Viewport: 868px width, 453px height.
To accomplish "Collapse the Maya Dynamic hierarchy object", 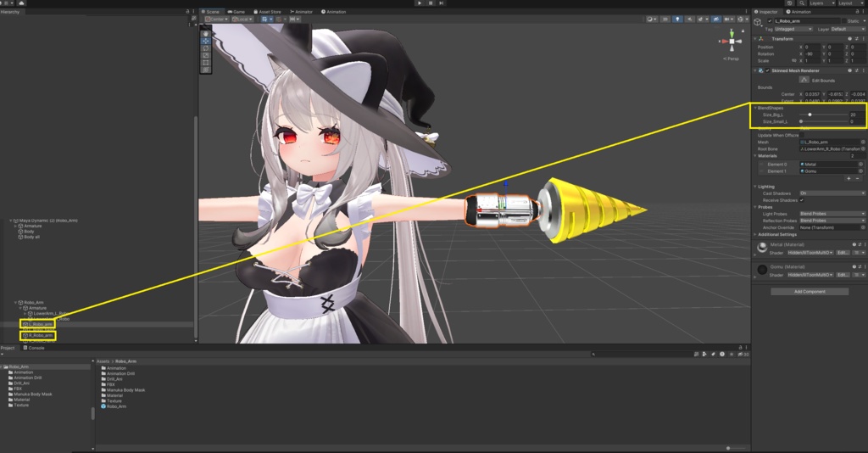I will [10, 221].
